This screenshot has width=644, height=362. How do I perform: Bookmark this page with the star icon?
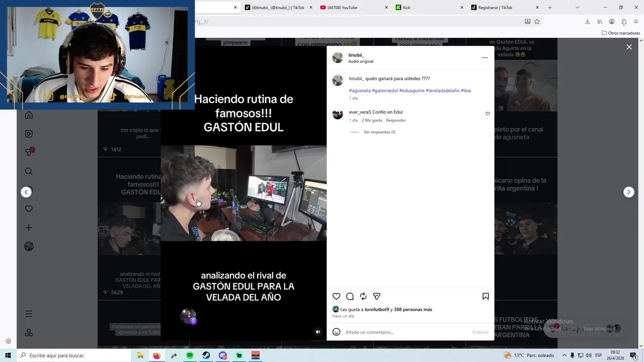[537, 22]
